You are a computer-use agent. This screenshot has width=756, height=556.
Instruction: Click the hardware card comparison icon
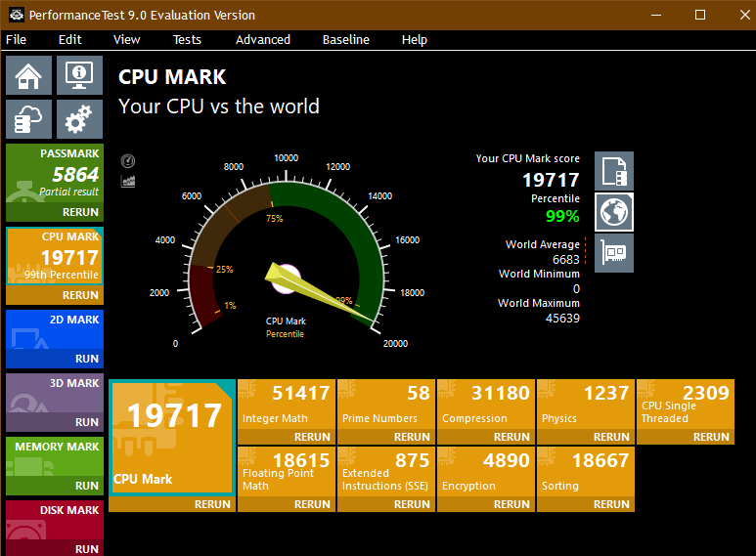614,253
